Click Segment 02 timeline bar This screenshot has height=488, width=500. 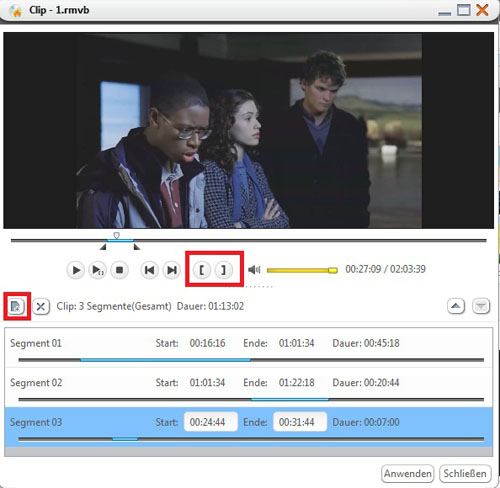coord(251,399)
